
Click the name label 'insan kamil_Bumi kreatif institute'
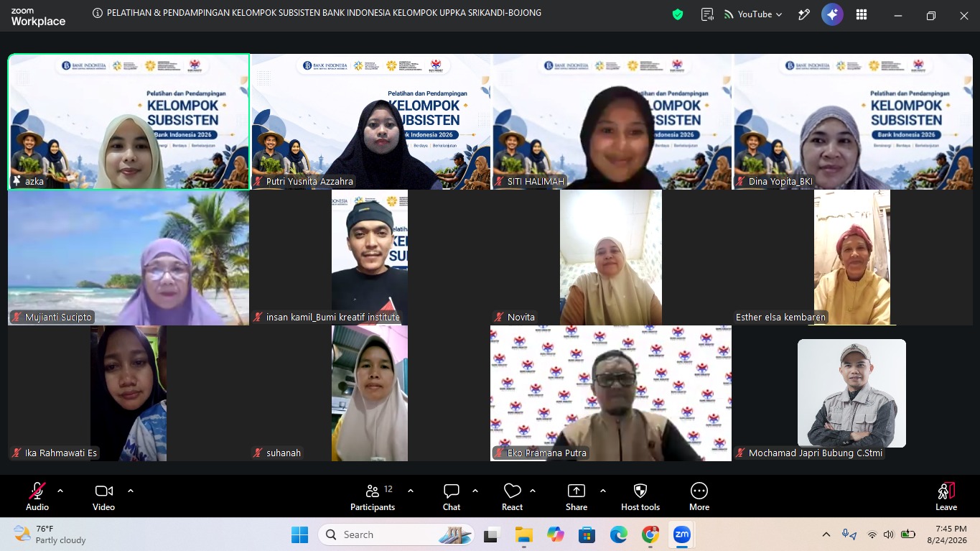[333, 317]
